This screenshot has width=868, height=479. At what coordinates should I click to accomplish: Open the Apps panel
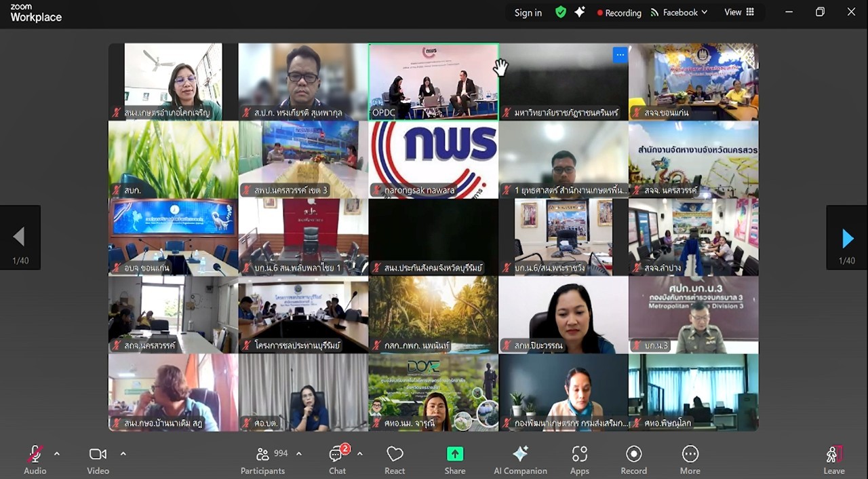[x=580, y=461]
